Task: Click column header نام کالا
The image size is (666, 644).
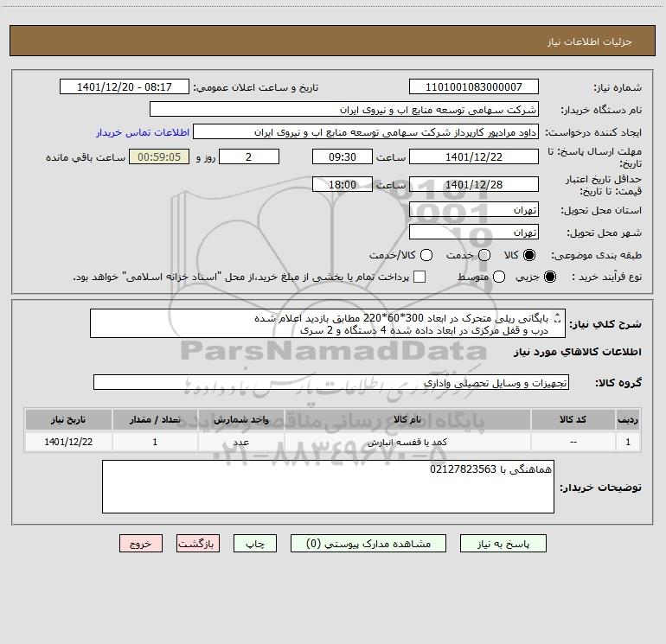Action: (x=407, y=419)
